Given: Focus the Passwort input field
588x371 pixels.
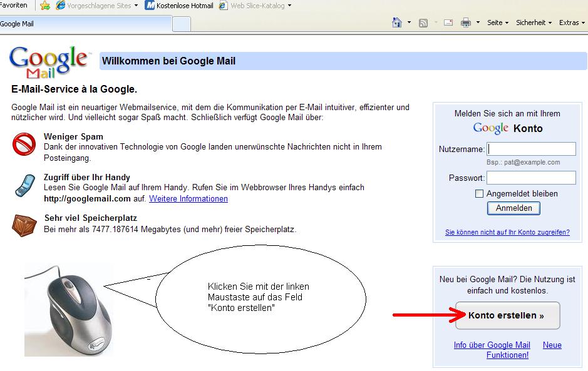Looking at the screenshot, I should pyautogui.click(x=531, y=178).
